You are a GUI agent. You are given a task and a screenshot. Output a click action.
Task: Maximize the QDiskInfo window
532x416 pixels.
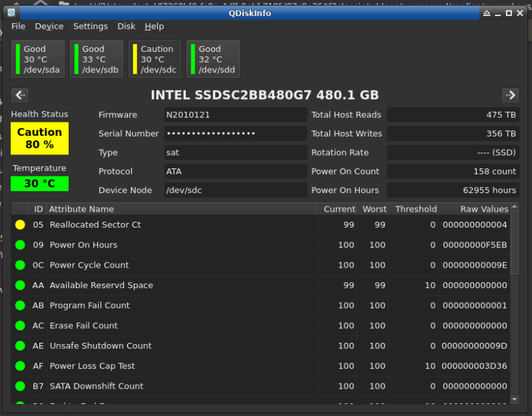click(x=509, y=13)
